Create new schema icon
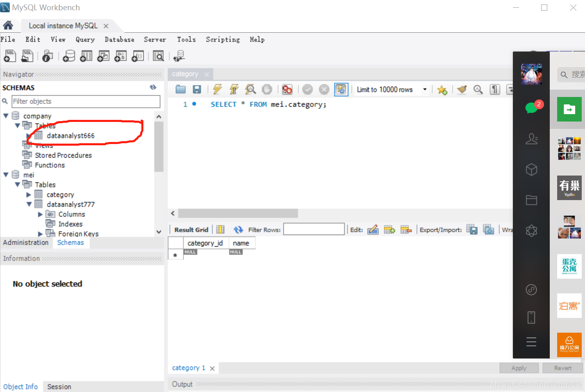This screenshot has height=392, width=585. (69, 56)
